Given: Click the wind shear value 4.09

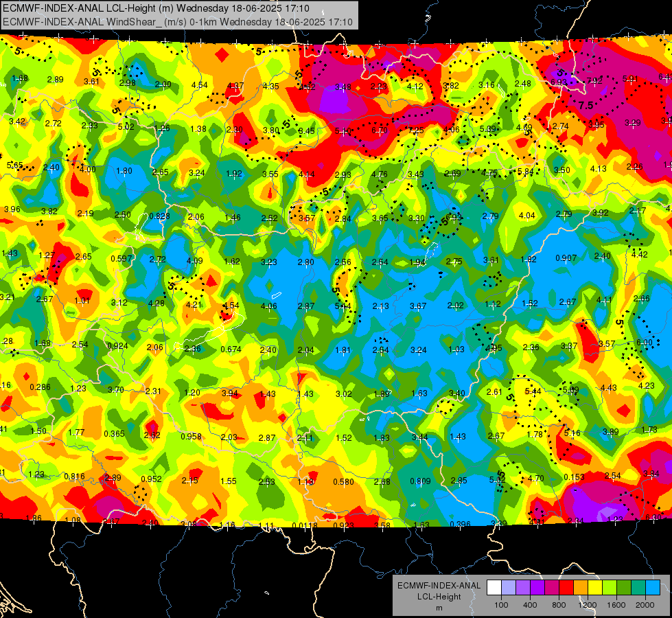Looking at the screenshot, I should click(x=194, y=260).
